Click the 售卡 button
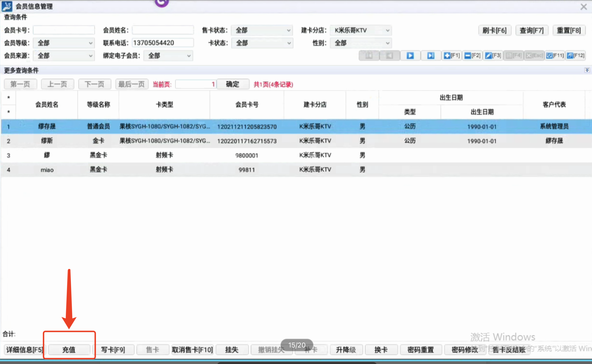 tap(153, 350)
